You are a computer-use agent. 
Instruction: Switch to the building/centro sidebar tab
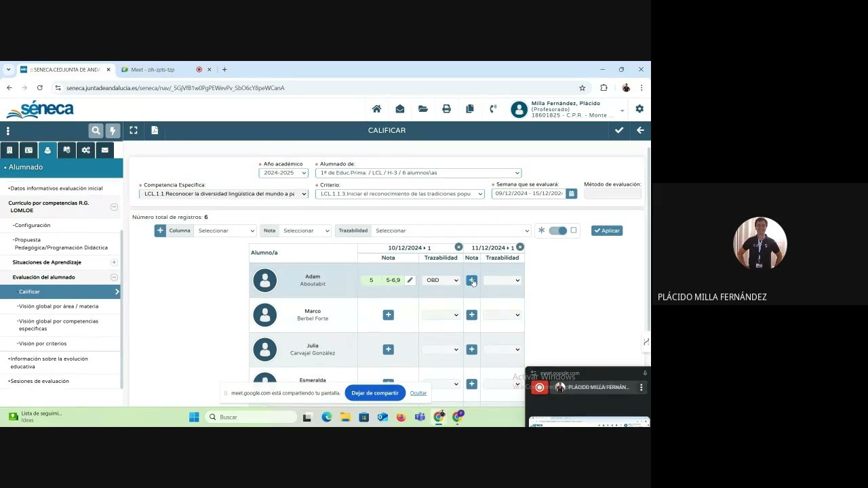[x=9, y=150]
